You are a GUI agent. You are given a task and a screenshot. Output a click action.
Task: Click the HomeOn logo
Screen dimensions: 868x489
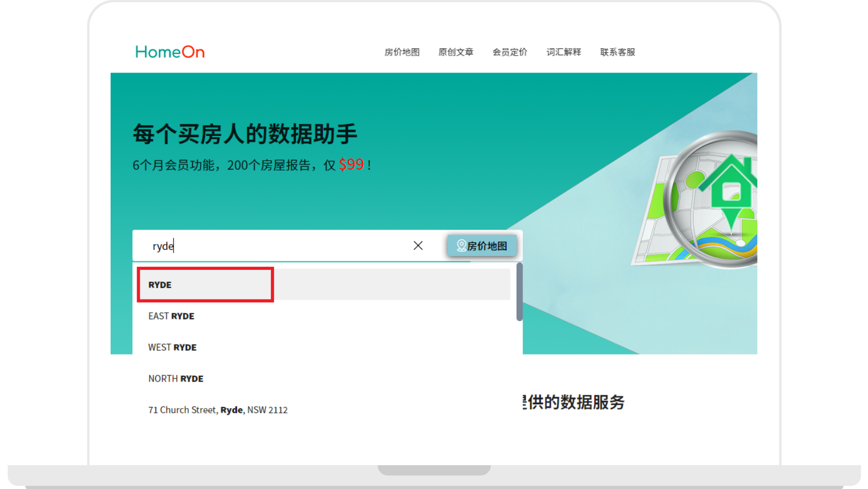click(x=170, y=52)
